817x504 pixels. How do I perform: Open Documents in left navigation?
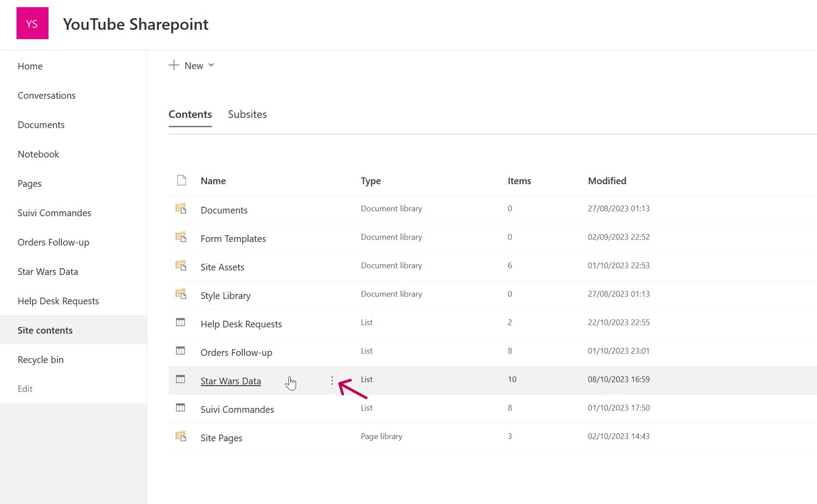point(41,125)
